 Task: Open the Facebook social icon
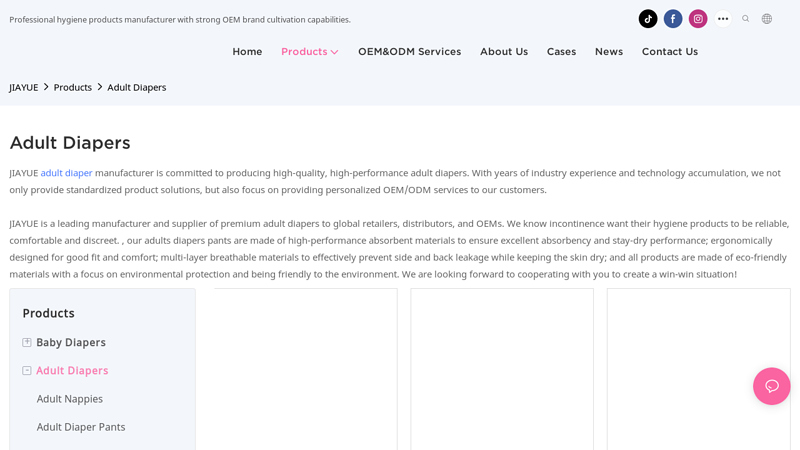click(x=673, y=19)
